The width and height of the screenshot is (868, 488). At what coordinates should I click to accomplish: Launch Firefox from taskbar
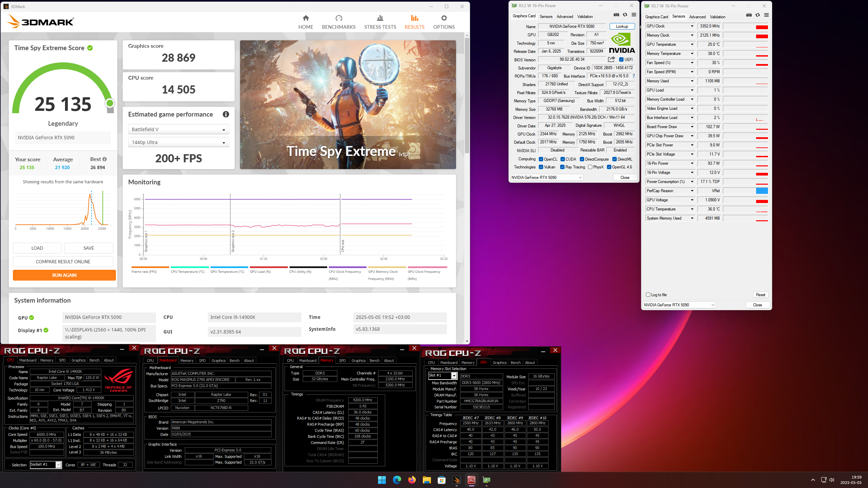pyautogui.click(x=412, y=480)
